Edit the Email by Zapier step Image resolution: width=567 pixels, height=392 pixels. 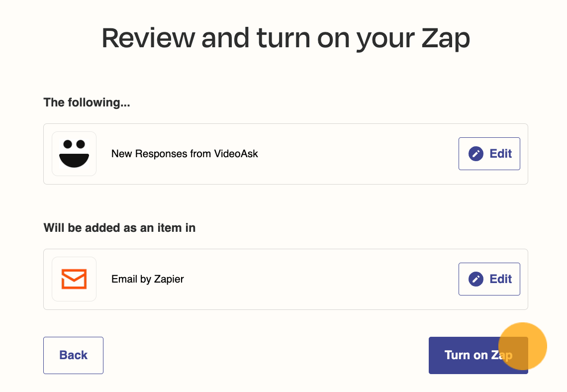[489, 279]
